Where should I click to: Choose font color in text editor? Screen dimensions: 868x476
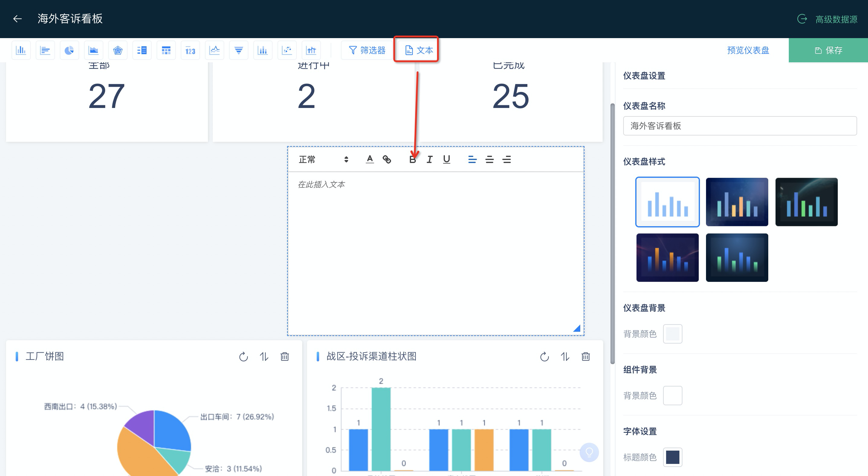pyautogui.click(x=370, y=159)
